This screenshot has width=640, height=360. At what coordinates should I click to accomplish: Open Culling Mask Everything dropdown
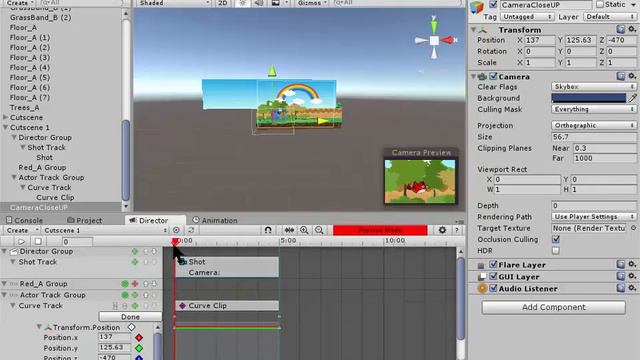click(x=593, y=109)
